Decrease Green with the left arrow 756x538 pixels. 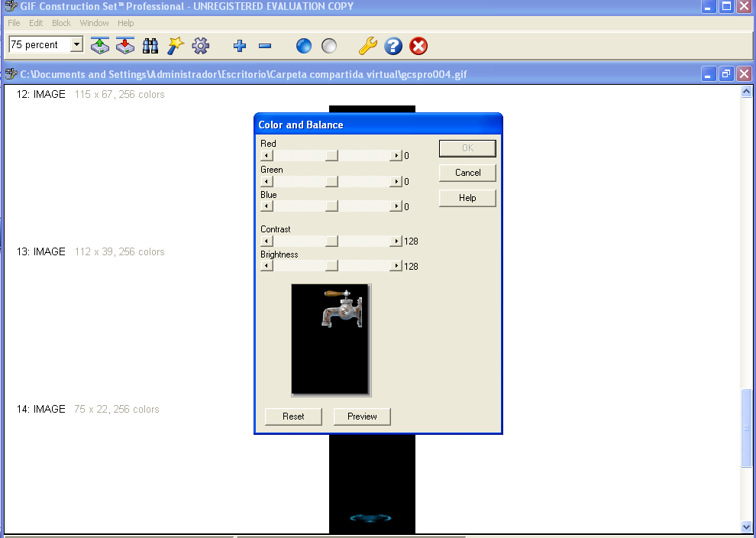tap(267, 181)
